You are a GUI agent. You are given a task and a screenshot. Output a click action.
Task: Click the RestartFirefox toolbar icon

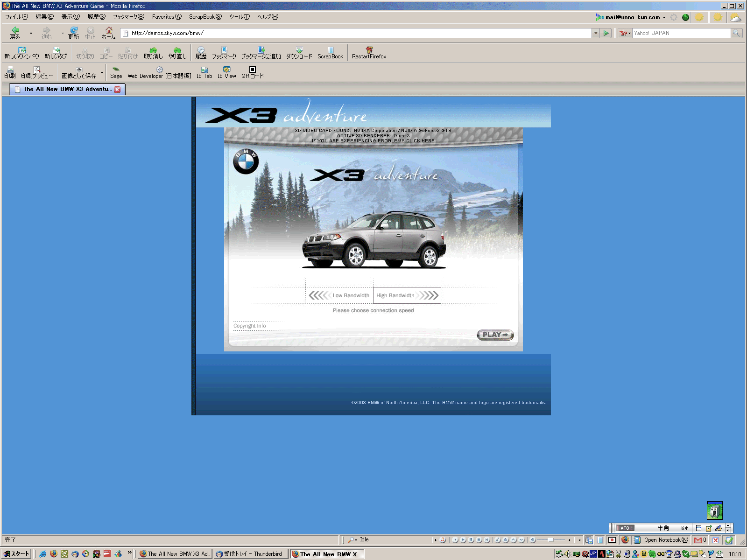tap(369, 53)
